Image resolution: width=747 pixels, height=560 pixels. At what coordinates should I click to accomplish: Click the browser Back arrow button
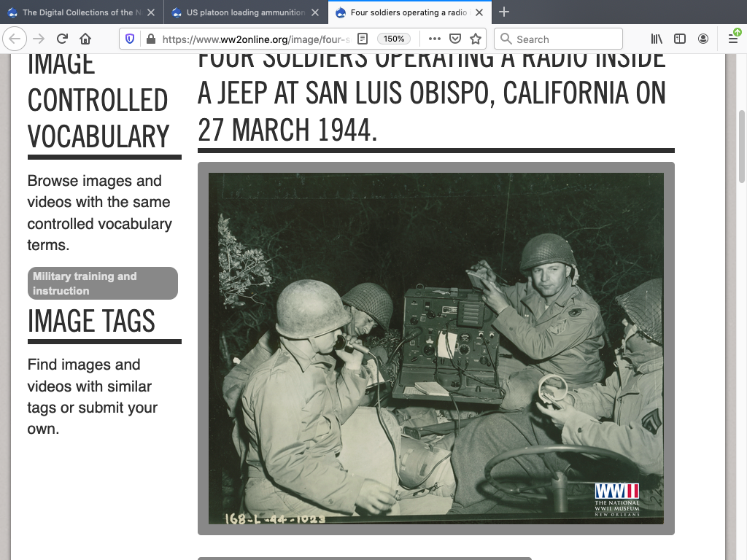16,39
